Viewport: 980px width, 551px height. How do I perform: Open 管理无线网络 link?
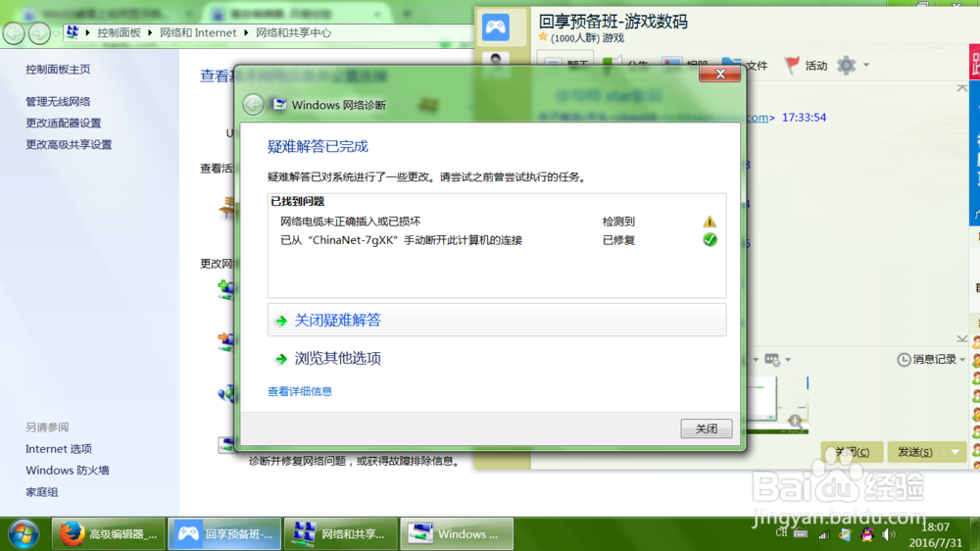click(58, 101)
